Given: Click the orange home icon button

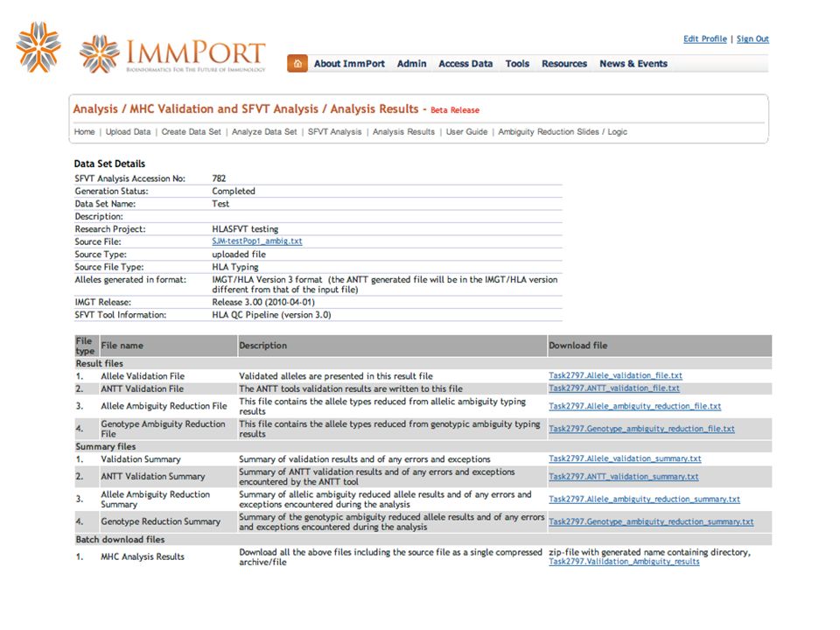Looking at the screenshot, I should coord(297,63).
